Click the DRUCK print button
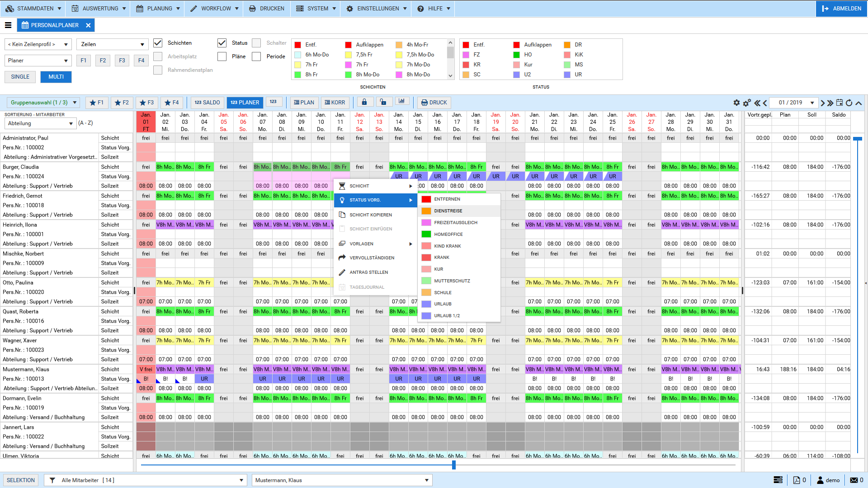This screenshot has height=488, width=868. point(434,103)
